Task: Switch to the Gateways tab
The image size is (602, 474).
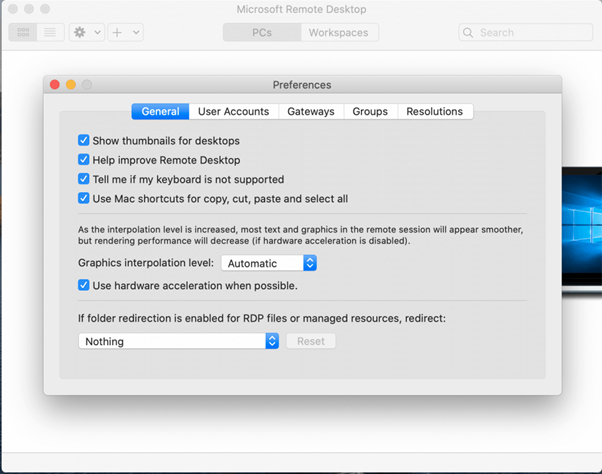Action: point(310,112)
